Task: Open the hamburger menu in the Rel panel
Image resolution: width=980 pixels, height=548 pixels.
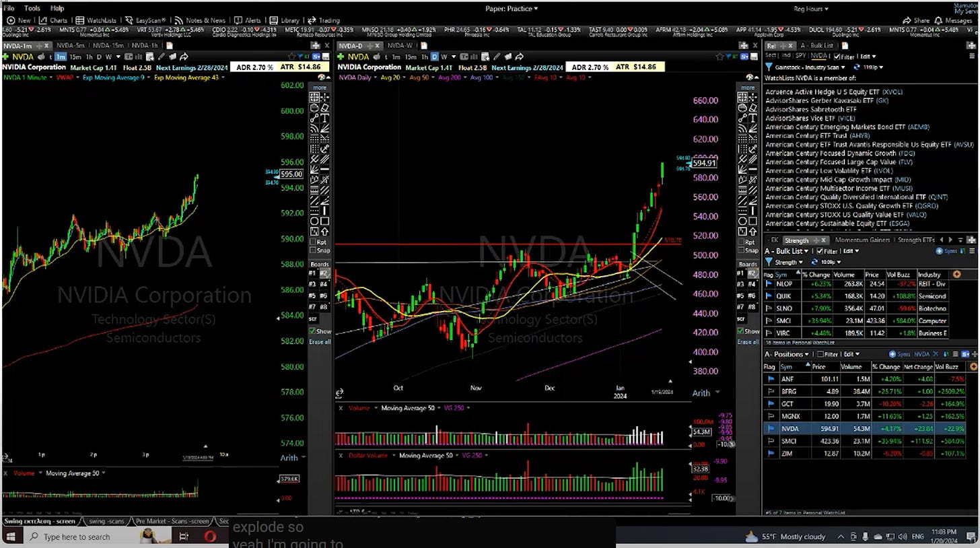Action: tap(973, 56)
